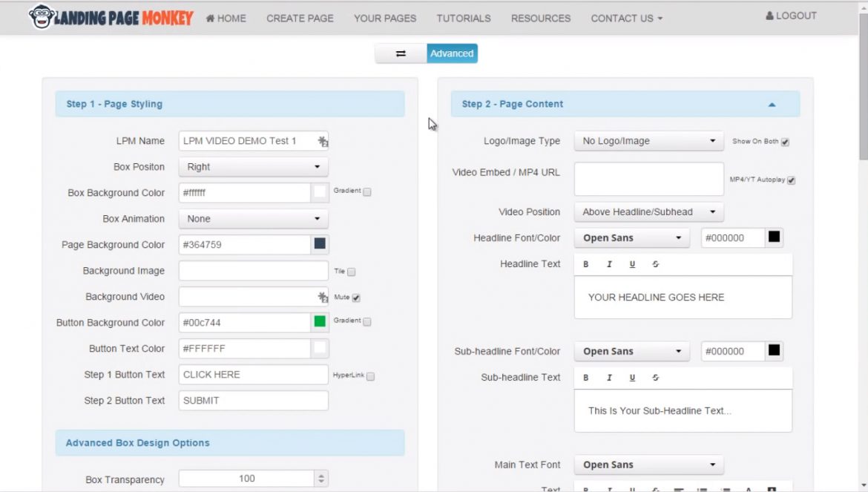Open the Logo/Image Type dropdown
Image resolution: width=868 pixels, height=492 pixels.
point(648,140)
